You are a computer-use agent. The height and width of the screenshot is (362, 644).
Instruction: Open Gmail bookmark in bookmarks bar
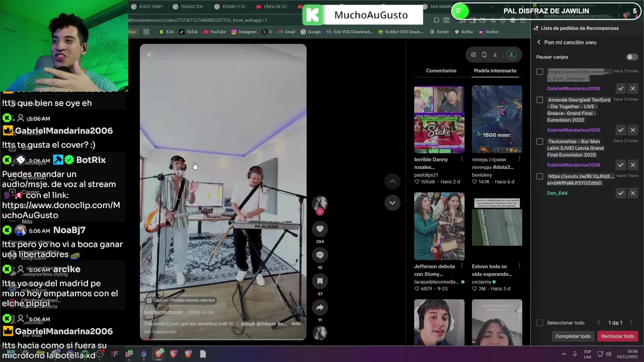click(286, 32)
